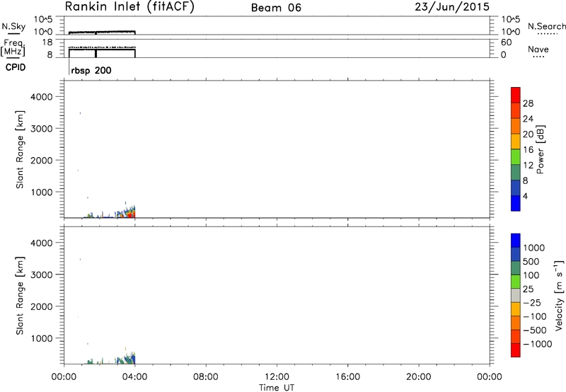Screen dimensions: 566x392
Task: Pick the orange segment between 20 and 24 dB
Action: 516,126
